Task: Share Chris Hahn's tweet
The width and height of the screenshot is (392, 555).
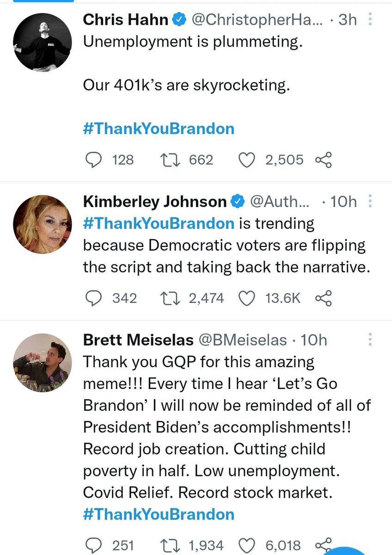Action: click(323, 160)
